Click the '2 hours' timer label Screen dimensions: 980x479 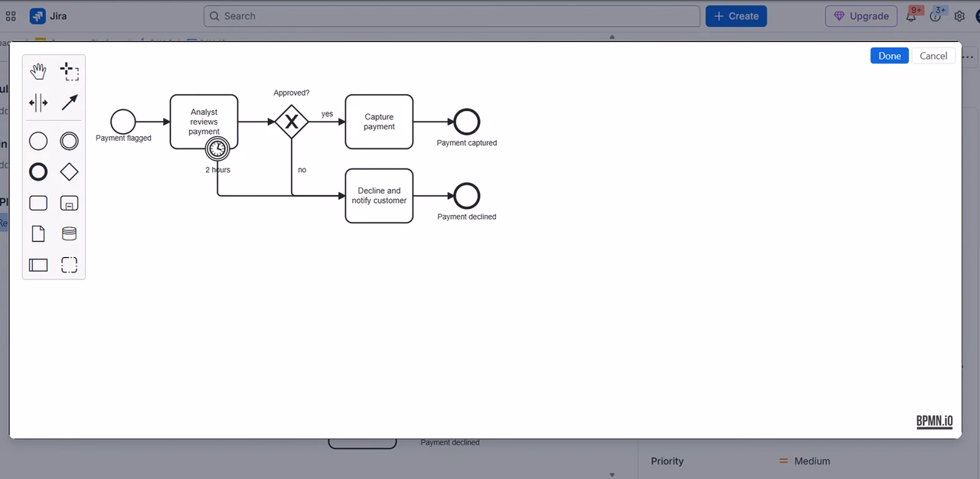[217, 170]
